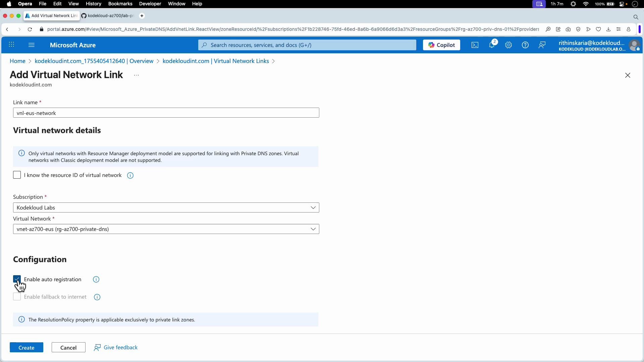The image size is (644, 362).
Task: Expand the Subscription dropdown
Action: (x=166, y=207)
